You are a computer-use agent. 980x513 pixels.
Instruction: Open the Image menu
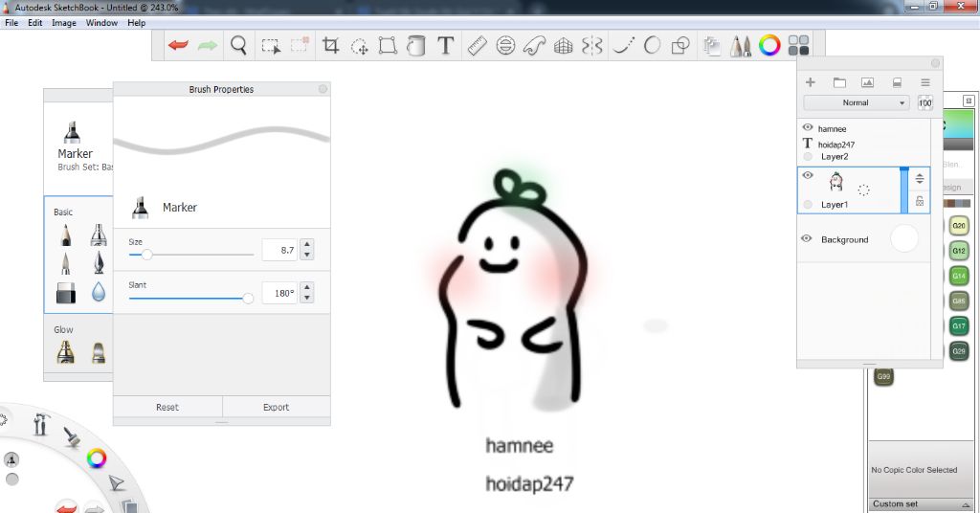[x=64, y=23]
